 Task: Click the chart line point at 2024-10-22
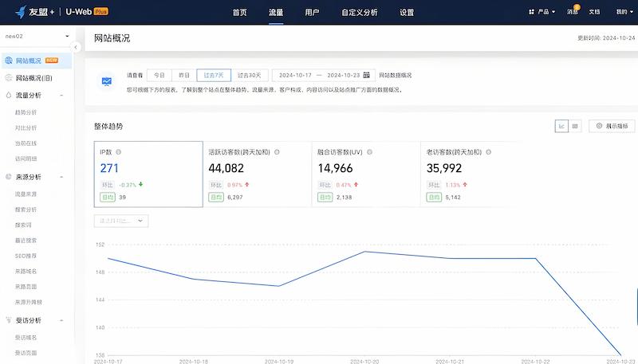click(535, 258)
